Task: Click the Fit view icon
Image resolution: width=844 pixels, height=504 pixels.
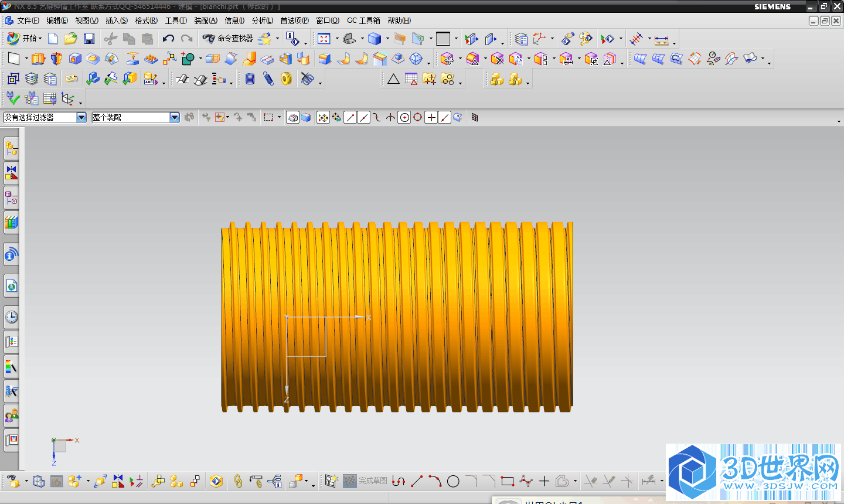Action: [324, 39]
